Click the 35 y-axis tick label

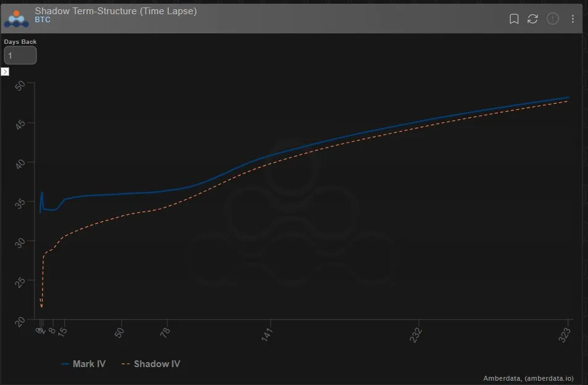pos(20,204)
